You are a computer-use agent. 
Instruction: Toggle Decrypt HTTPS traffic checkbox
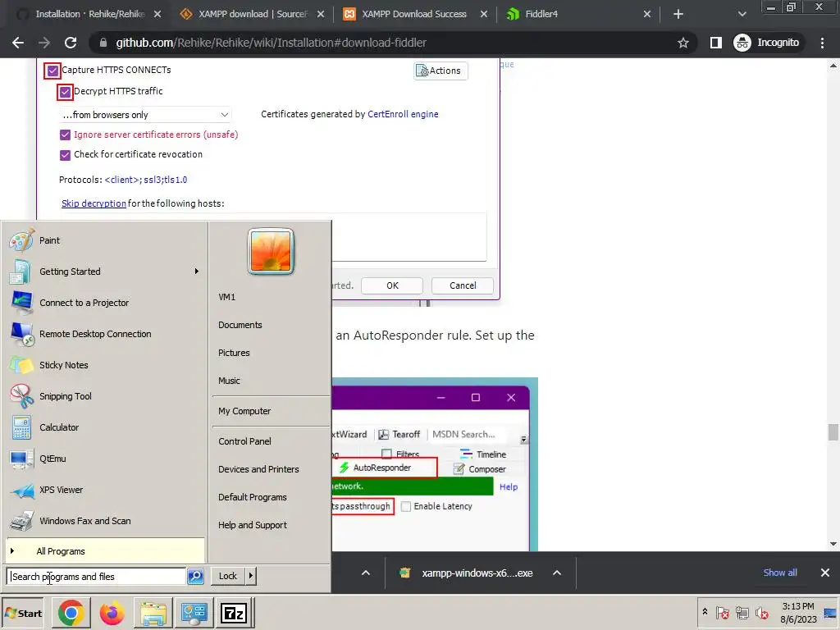coord(65,92)
